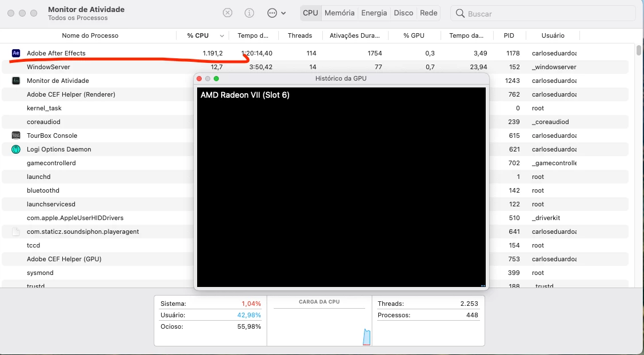Viewport: 644px width, 355px height.
Task: Switch to the Disco tab
Action: [403, 13]
